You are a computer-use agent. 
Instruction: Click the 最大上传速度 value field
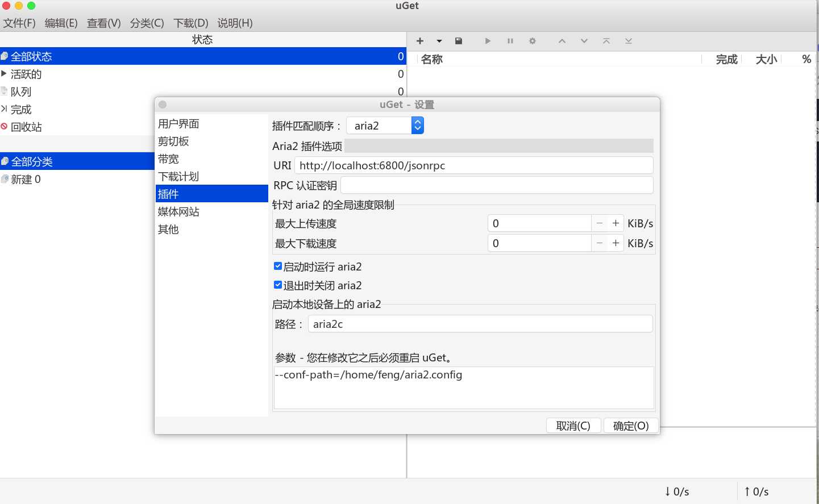pos(539,223)
